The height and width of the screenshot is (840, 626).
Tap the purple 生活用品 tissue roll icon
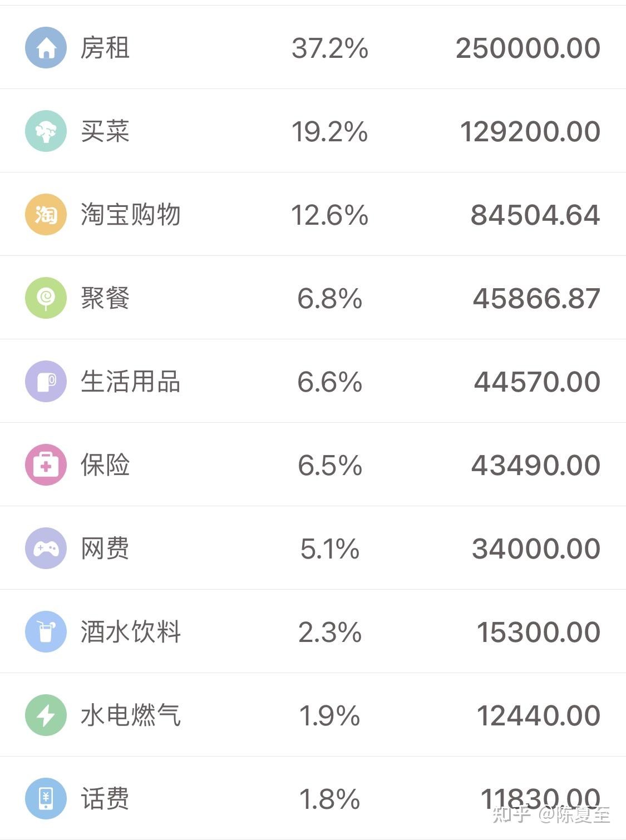point(46,382)
